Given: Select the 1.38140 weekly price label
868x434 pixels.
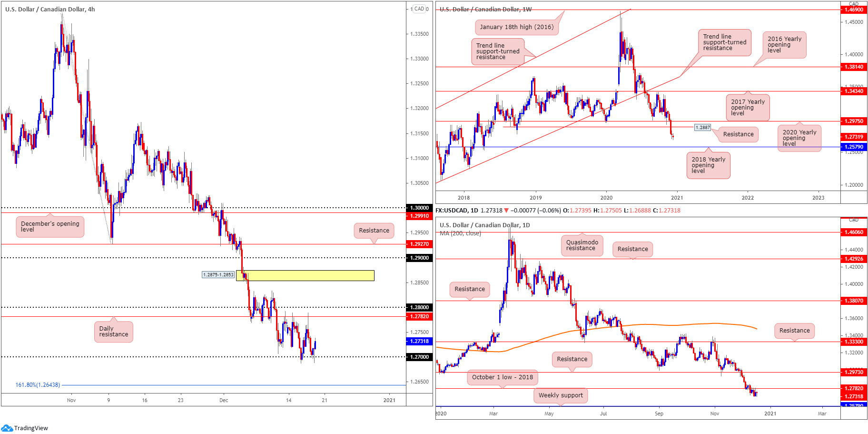Looking at the screenshot, I should click(x=854, y=67).
